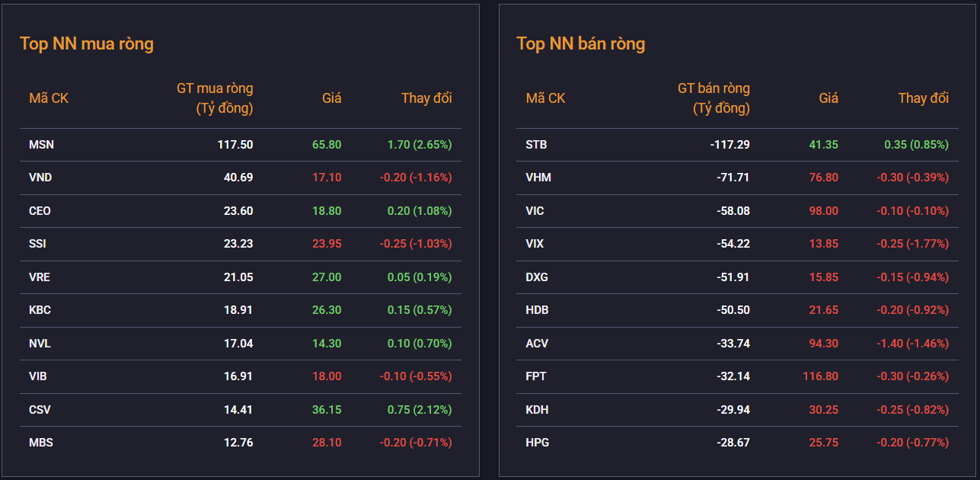Screen dimensions: 980x480
Task: Click MBS net buy value 12.76
Action: [x=238, y=443]
